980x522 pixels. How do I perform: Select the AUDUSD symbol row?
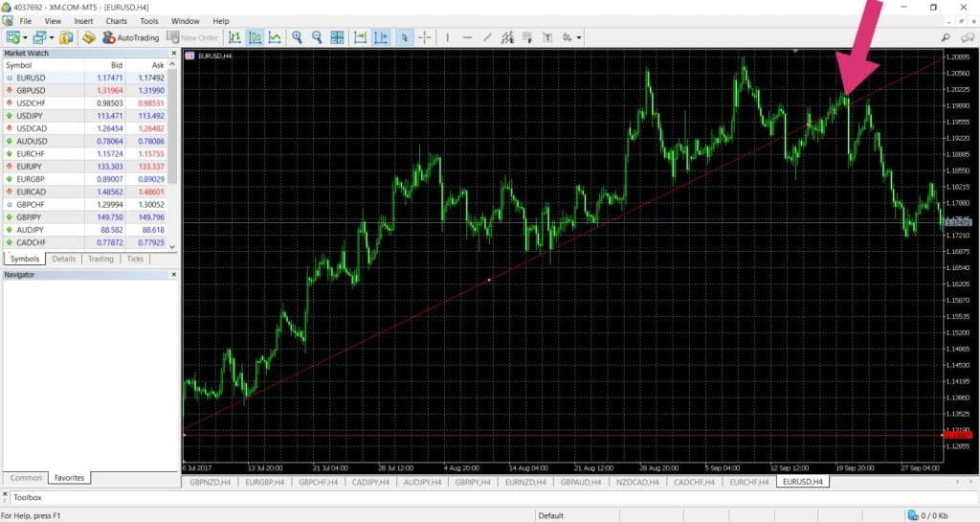tap(85, 142)
